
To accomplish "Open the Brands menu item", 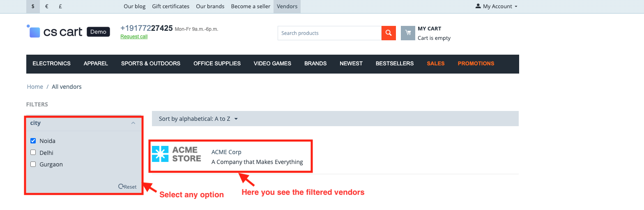I will tap(315, 64).
